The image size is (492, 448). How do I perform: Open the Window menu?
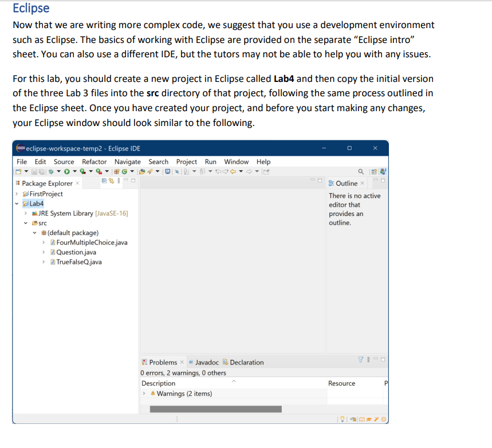coord(237,162)
